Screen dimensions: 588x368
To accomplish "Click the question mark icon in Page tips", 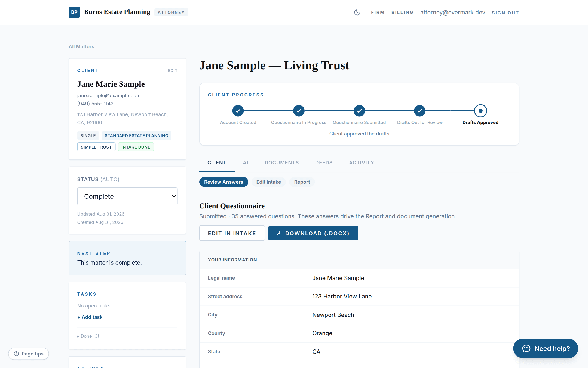I will tap(16, 354).
